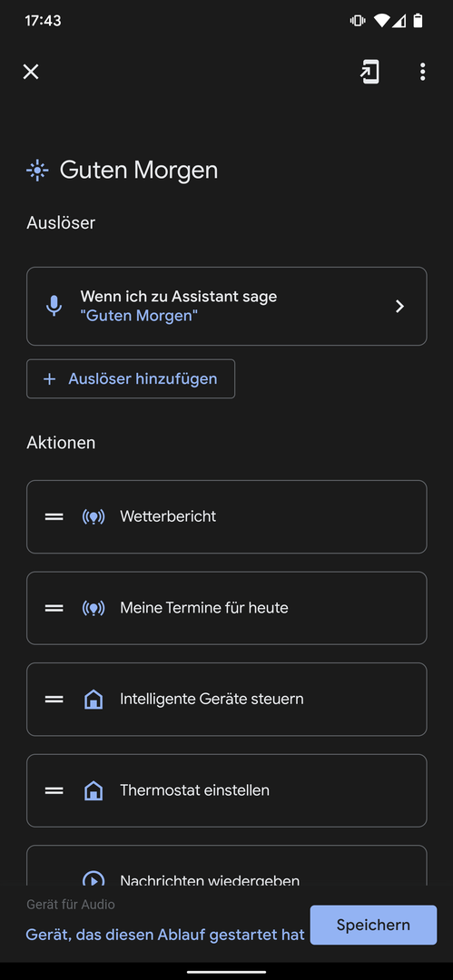Open the three-dot overflow menu
453x980 pixels.
click(x=423, y=72)
